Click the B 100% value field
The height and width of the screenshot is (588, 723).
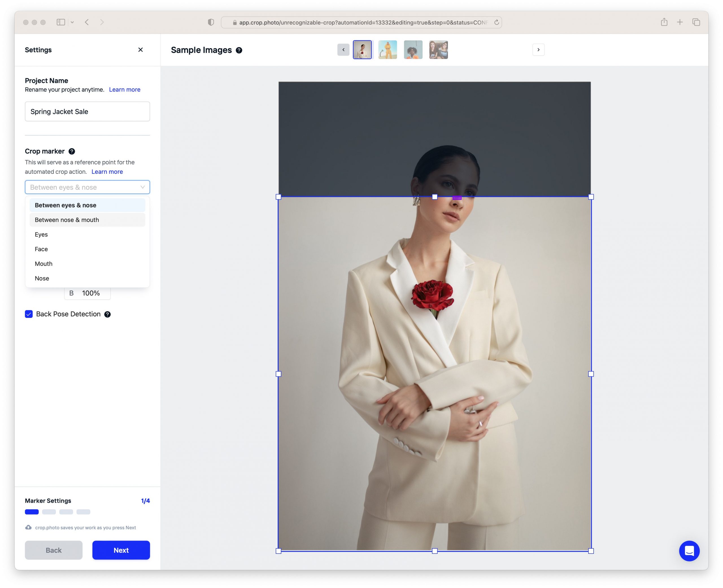point(87,293)
